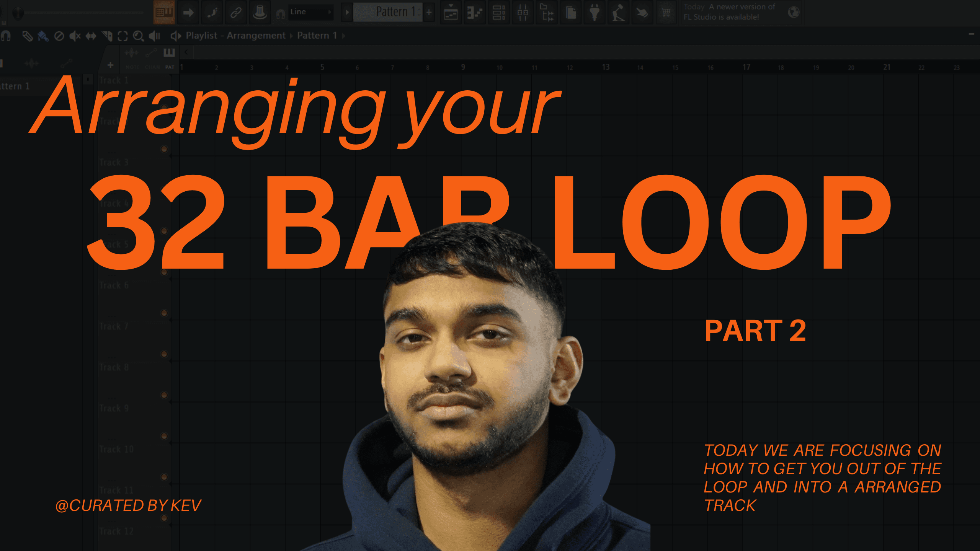
Task: Toggle mute dot on Track 6
Action: click(164, 313)
